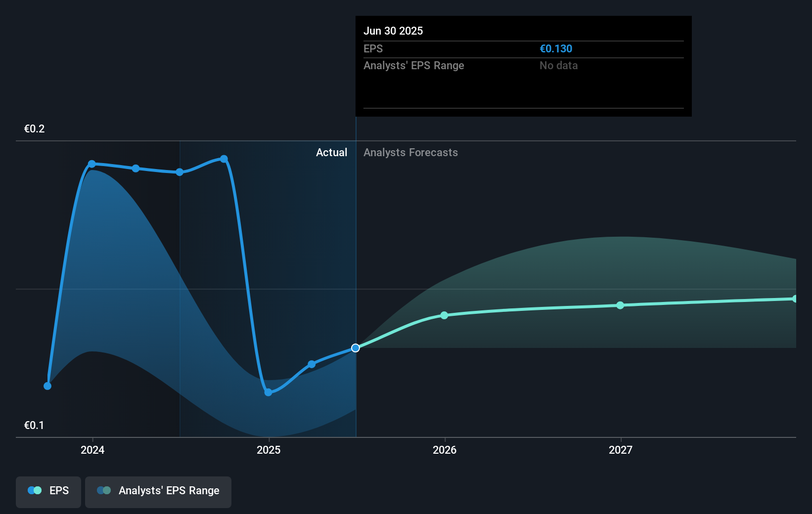Select the peak EPS marker near late 2024
Viewport: 812px width, 514px height.
[224, 158]
